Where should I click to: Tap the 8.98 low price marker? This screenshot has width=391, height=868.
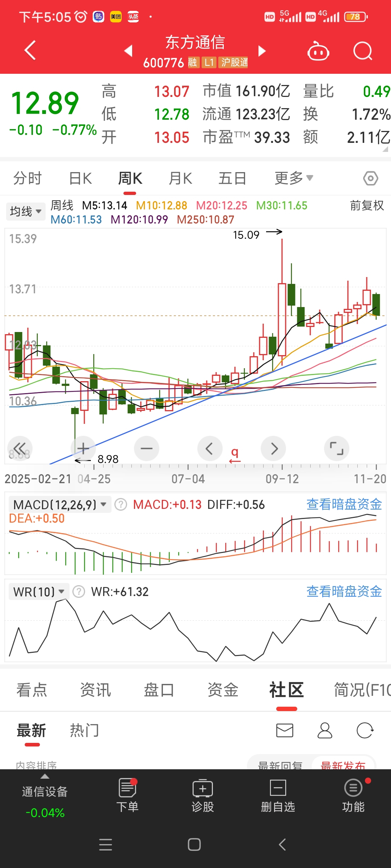pyautogui.click(x=108, y=459)
